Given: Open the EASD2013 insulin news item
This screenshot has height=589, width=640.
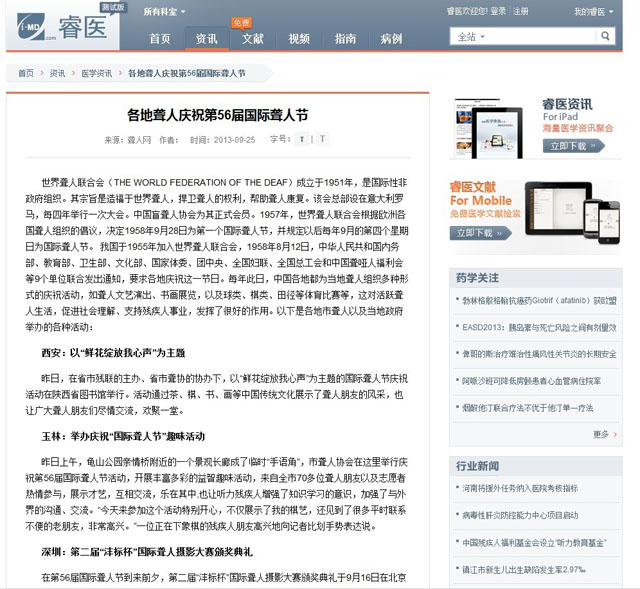Looking at the screenshot, I should (x=539, y=327).
